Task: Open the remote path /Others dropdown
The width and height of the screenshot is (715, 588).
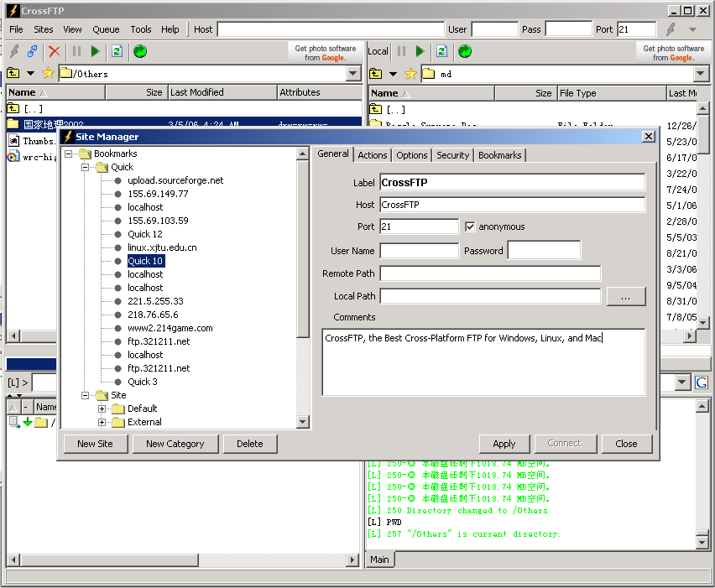Action: pyautogui.click(x=353, y=73)
